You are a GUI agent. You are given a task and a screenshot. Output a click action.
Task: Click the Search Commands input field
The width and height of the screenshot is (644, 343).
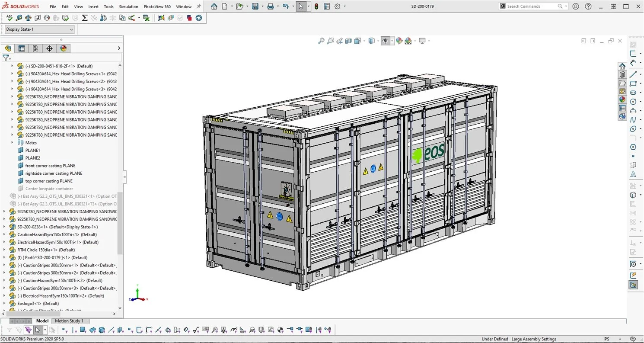click(532, 6)
